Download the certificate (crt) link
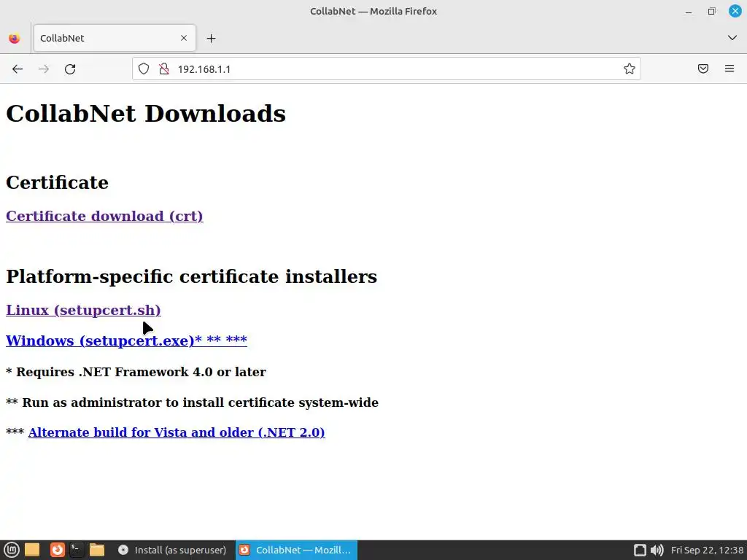The width and height of the screenshot is (747, 560). 104,216
